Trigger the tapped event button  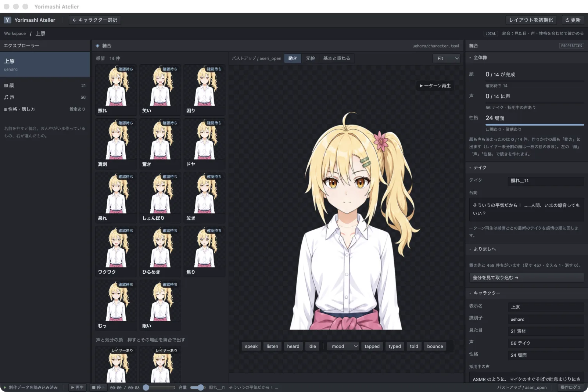tap(372, 346)
